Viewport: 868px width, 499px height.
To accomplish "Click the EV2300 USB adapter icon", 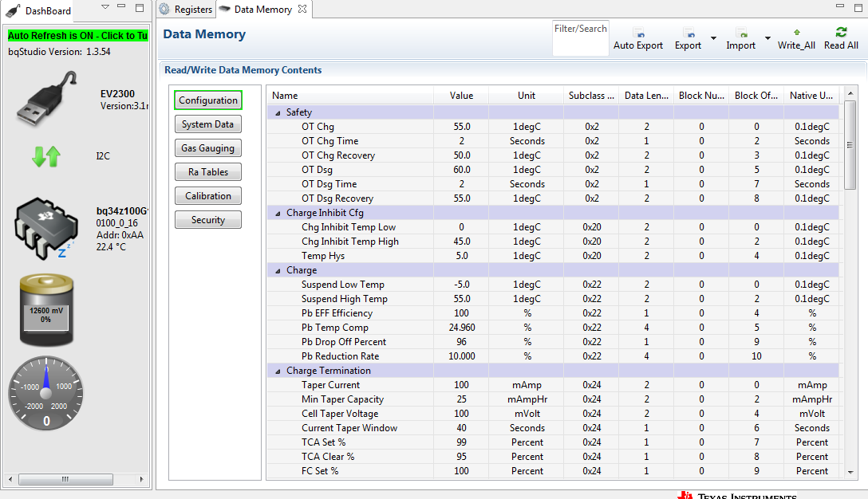I will (46, 99).
